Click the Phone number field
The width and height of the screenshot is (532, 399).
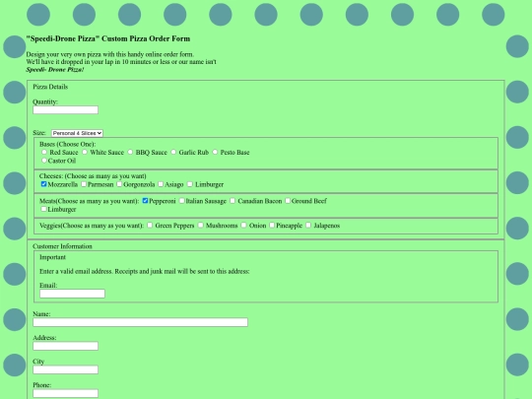[x=65, y=393]
